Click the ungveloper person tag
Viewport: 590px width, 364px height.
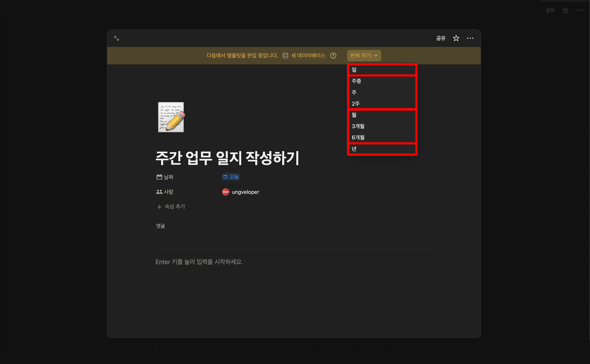click(241, 192)
